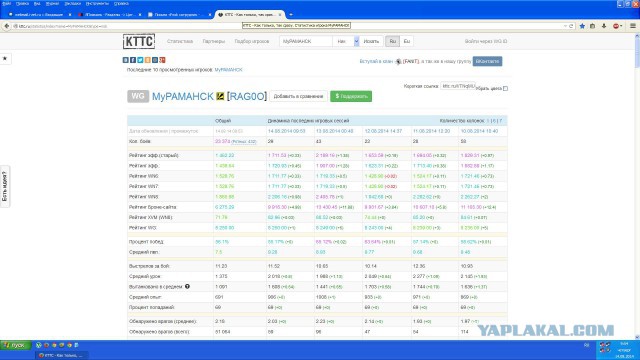This screenshot has height=360, width=640.
Task: Select the Ru region toggle
Action: click(x=393, y=41)
